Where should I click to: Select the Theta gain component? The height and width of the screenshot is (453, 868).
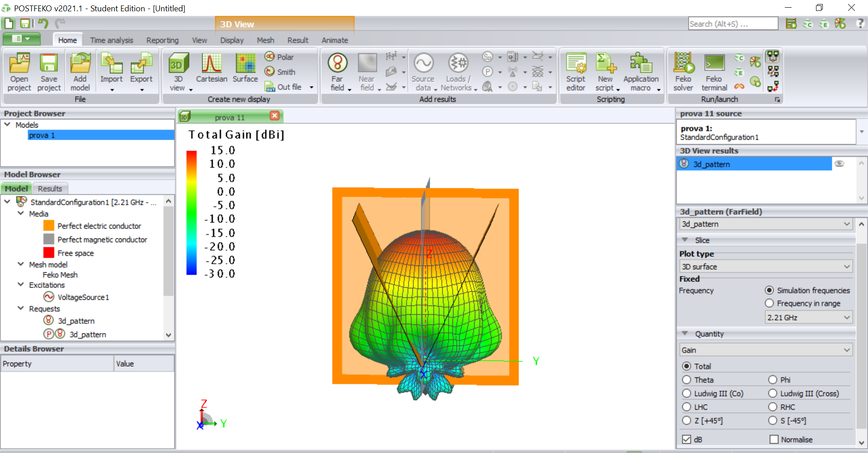[687, 380]
